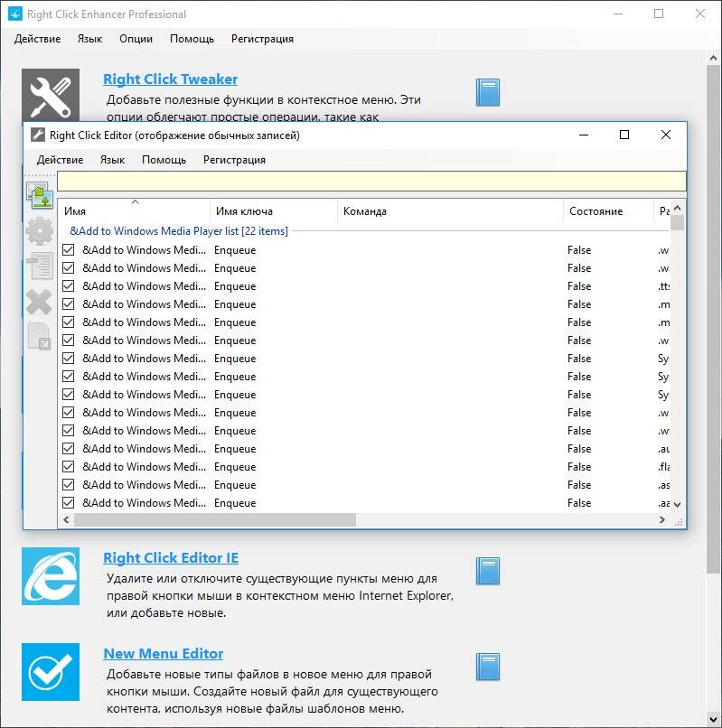Sort by the Команда column header
722x728 pixels.
click(450, 211)
